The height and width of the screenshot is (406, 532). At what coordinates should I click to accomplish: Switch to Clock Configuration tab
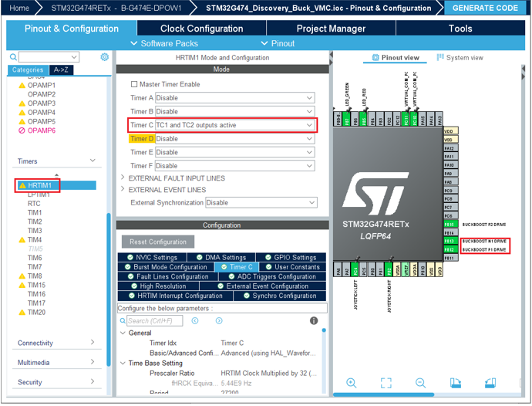(201, 29)
